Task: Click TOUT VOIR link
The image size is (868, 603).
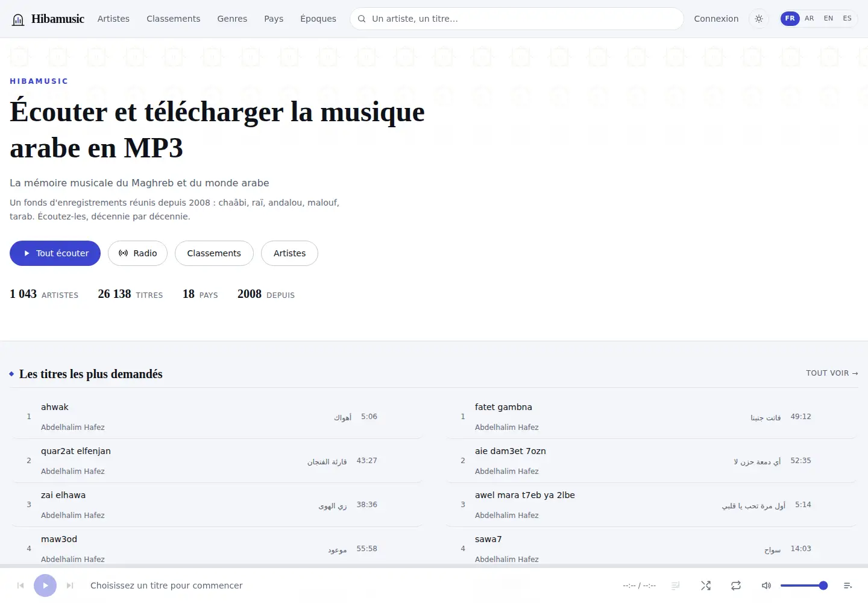Action: pos(832,373)
